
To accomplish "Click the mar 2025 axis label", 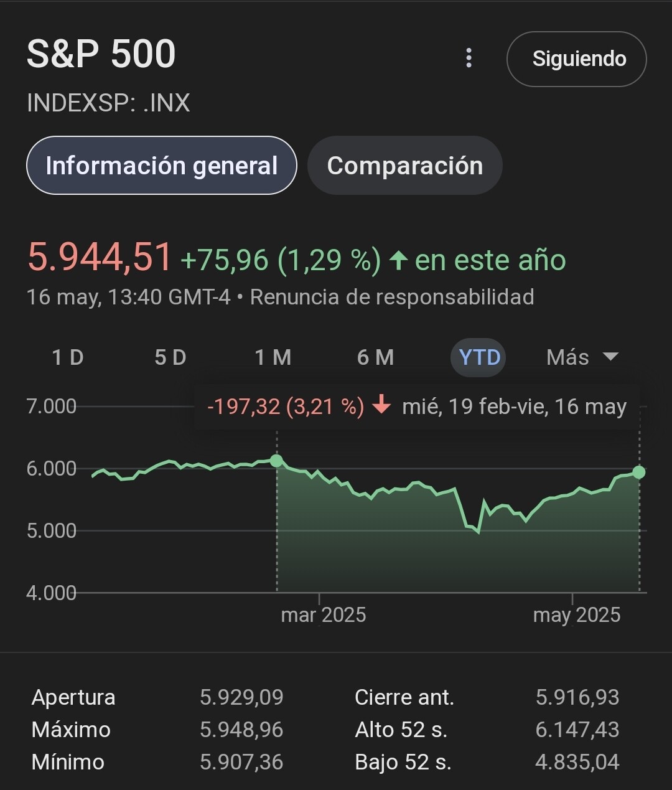I will point(324,615).
